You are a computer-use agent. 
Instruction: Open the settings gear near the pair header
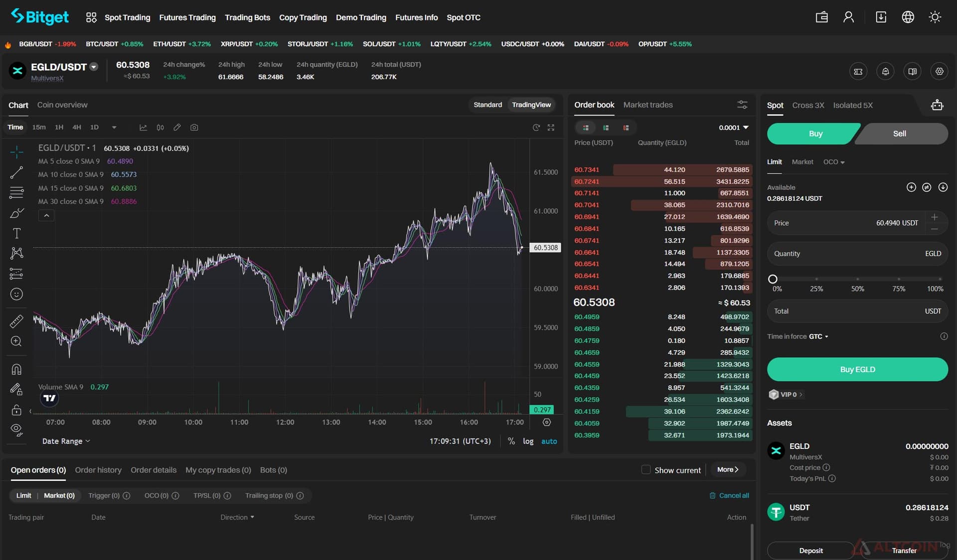click(940, 71)
